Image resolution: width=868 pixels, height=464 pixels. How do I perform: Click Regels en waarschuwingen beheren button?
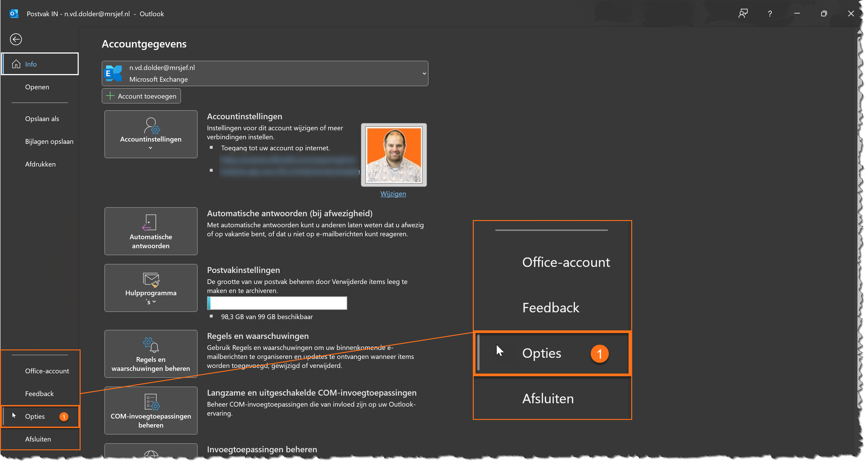pyautogui.click(x=151, y=354)
